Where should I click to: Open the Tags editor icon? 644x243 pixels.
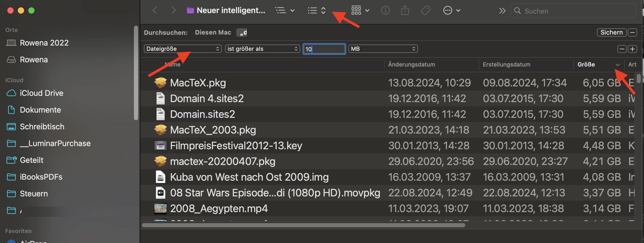coord(426,11)
